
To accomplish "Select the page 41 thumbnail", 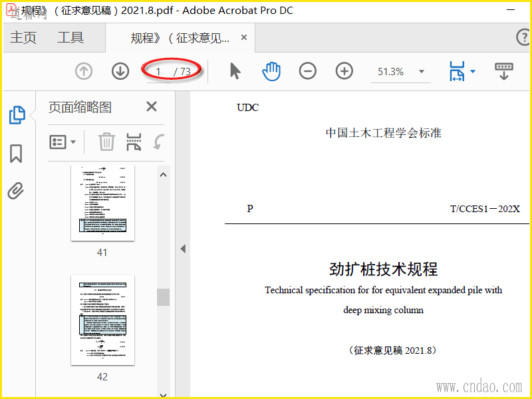I will [102, 203].
